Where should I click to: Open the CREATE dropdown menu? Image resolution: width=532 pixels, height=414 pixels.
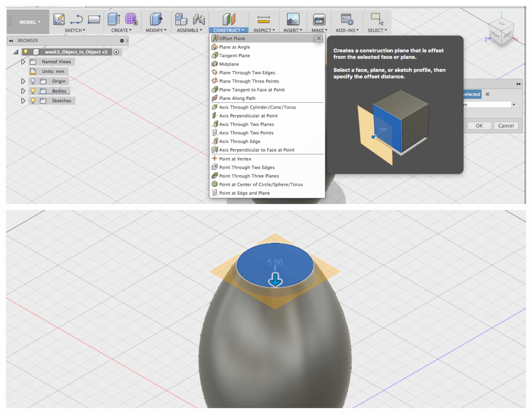[x=121, y=30]
